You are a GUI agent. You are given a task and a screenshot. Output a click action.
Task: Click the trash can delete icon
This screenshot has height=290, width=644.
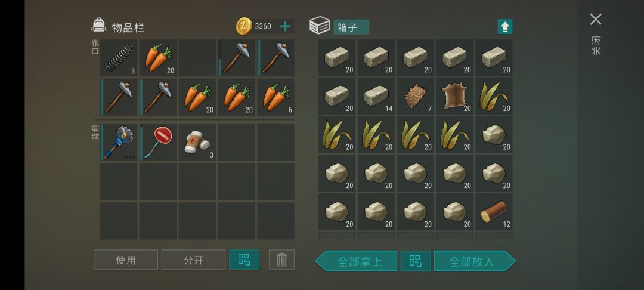click(x=281, y=260)
